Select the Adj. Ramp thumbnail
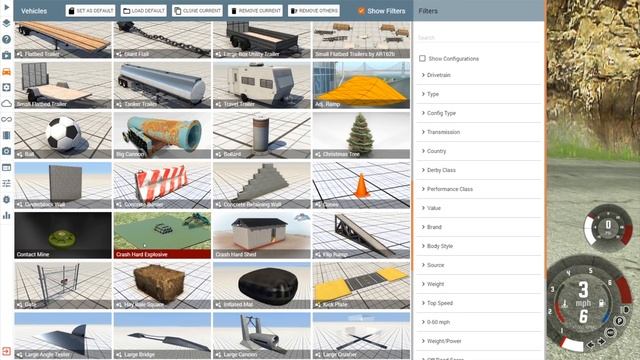 [362, 85]
